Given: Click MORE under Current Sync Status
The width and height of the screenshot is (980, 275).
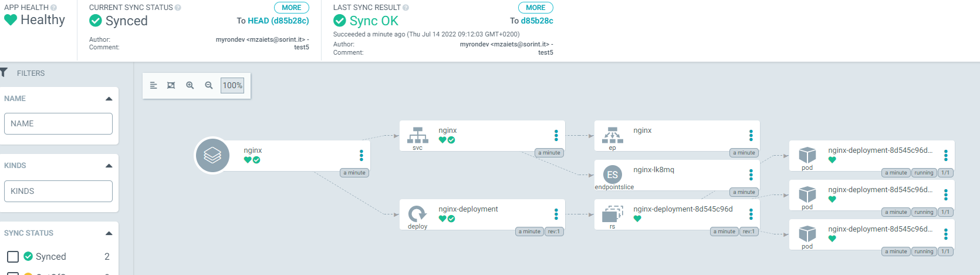Looking at the screenshot, I should pyautogui.click(x=292, y=8).
